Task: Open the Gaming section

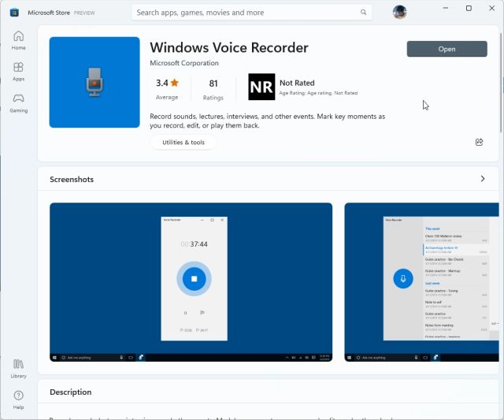Action: point(18,103)
